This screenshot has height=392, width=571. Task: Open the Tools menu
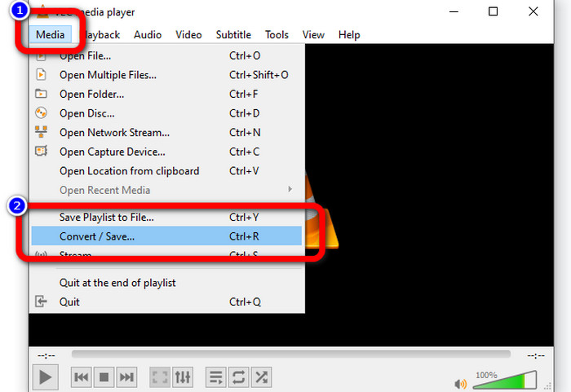pyautogui.click(x=277, y=35)
